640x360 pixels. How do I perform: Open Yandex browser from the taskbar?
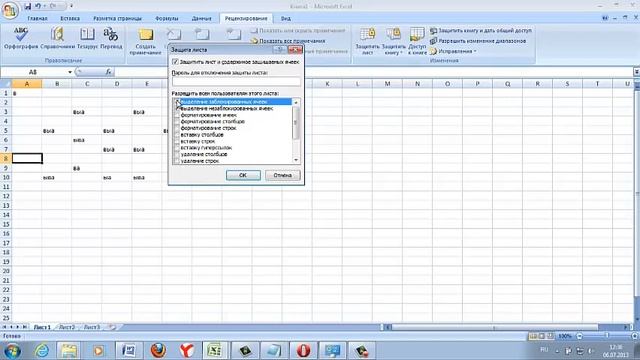tap(187, 350)
